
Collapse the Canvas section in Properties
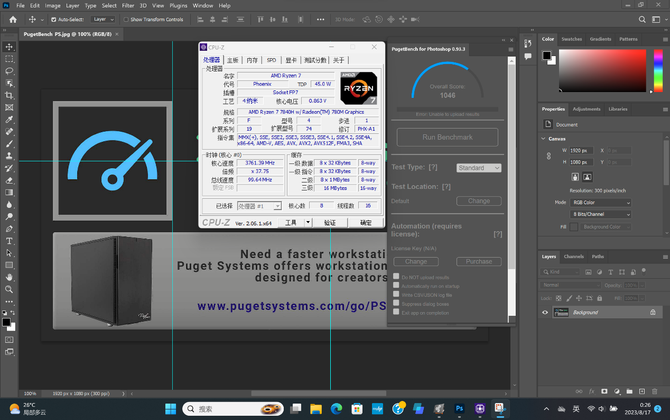click(544, 139)
